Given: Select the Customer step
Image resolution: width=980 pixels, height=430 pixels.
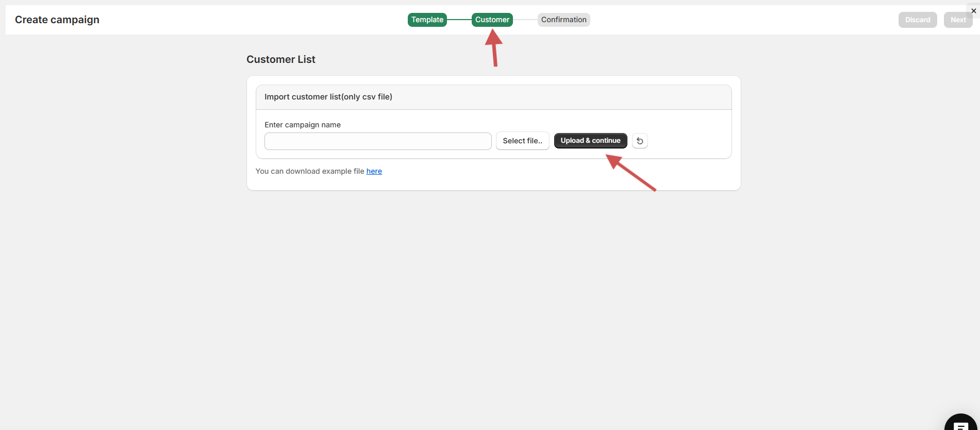Looking at the screenshot, I should coord(492,20).
